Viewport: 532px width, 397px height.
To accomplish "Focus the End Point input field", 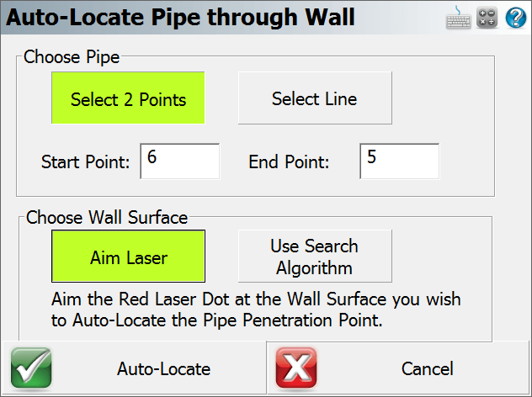I will 399,161.
